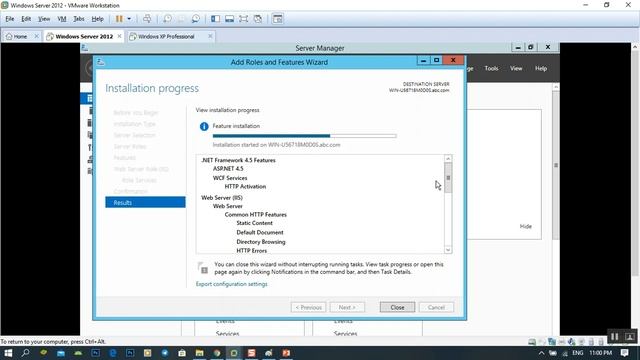Open PowerPoint from the taskbar
This screenshot has width=640, height=360.
[286, 353]
